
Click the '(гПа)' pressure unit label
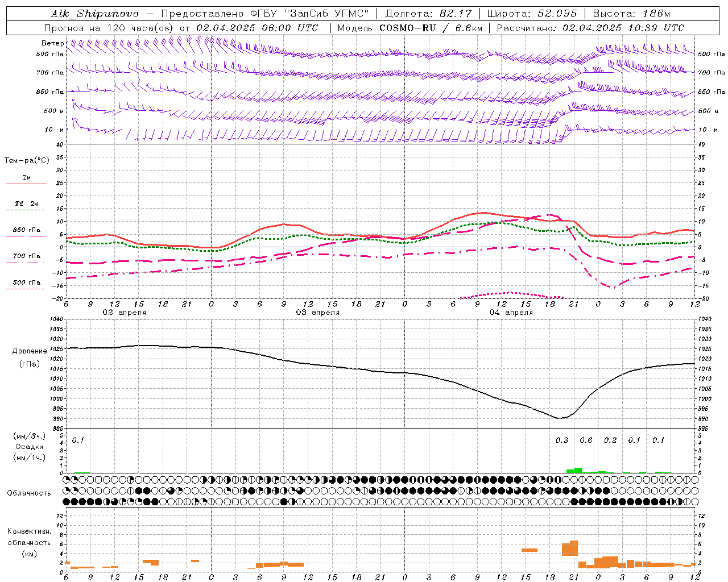[30, 364]
